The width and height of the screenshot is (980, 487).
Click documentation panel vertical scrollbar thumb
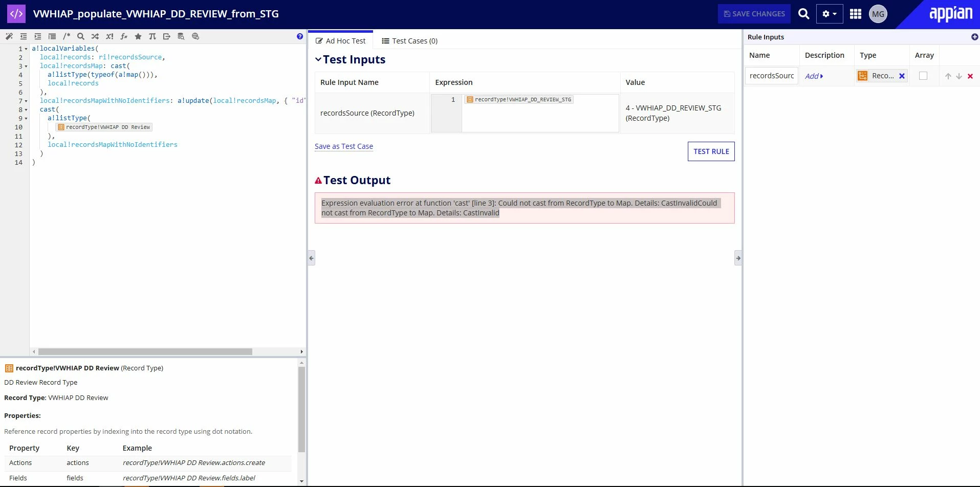tap(301, 409)
